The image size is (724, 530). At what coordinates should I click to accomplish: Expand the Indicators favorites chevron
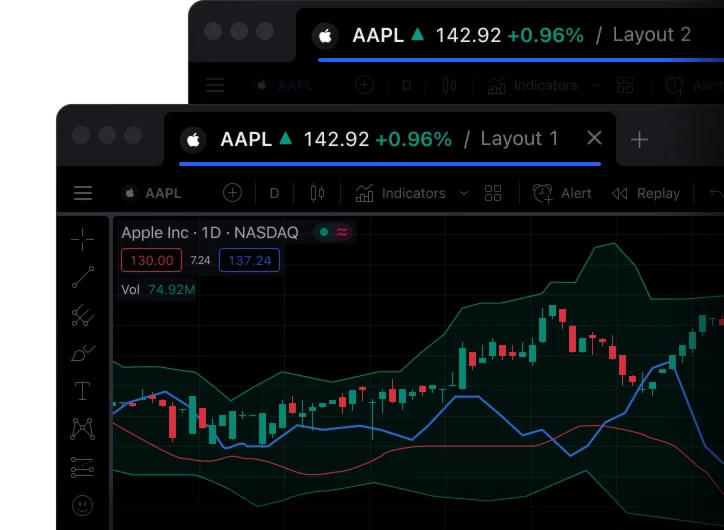(463, 193)
